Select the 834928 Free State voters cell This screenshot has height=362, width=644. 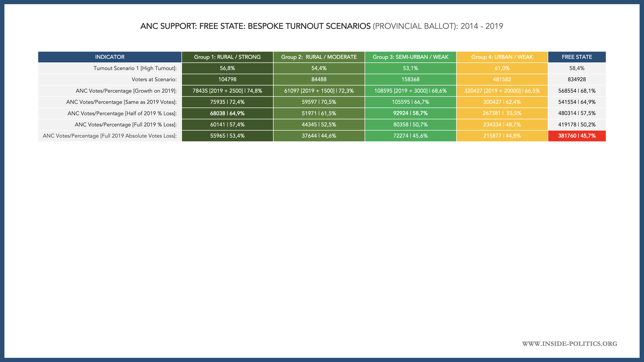[x=577, y=80]
